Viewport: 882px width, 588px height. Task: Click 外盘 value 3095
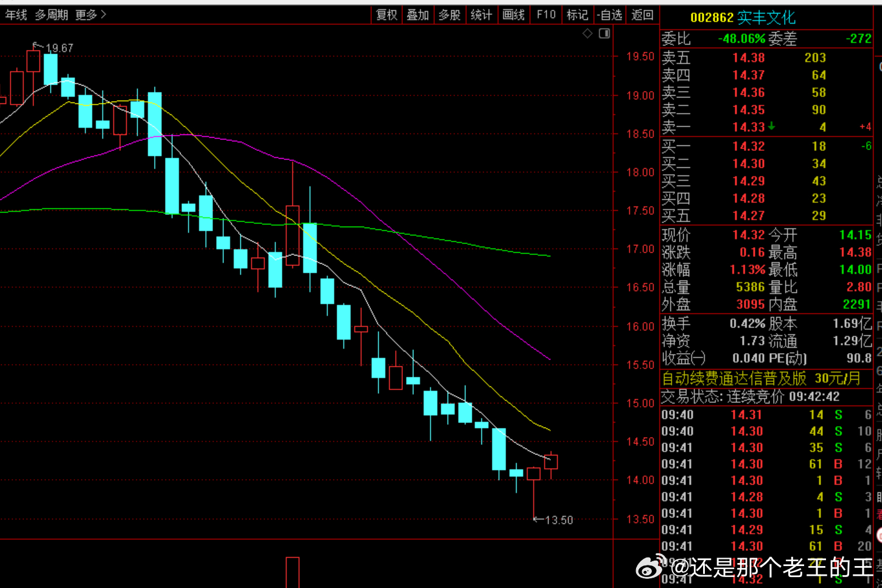751,304
